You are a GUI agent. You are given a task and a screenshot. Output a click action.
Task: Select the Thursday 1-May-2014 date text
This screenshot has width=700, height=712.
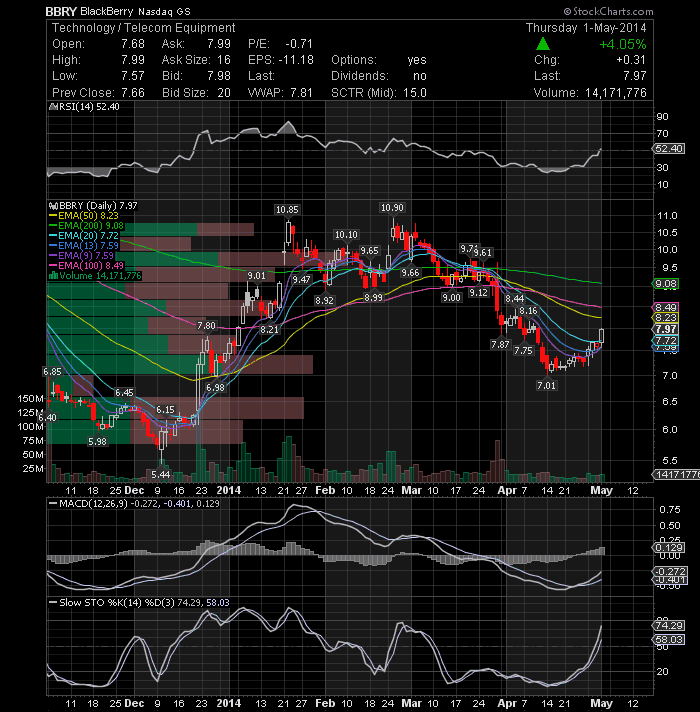586,28
